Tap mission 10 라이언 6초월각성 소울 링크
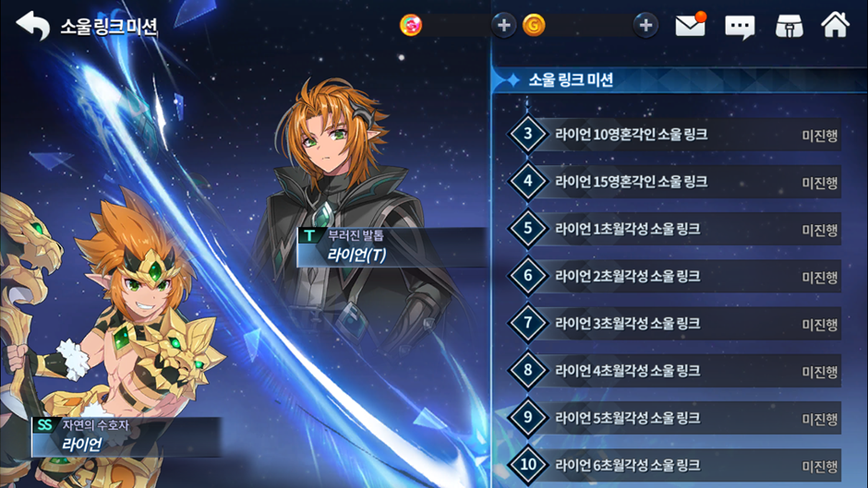The image size is (868, 488). [675, 465]
